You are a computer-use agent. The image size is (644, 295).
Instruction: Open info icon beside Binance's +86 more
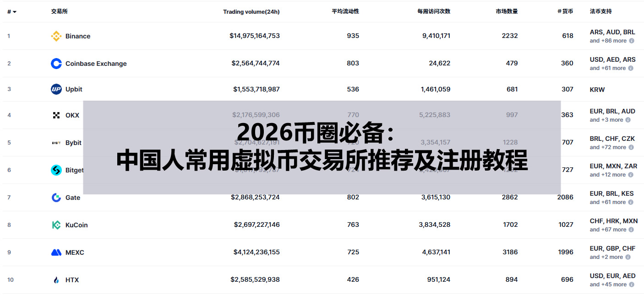click(632, 41)
